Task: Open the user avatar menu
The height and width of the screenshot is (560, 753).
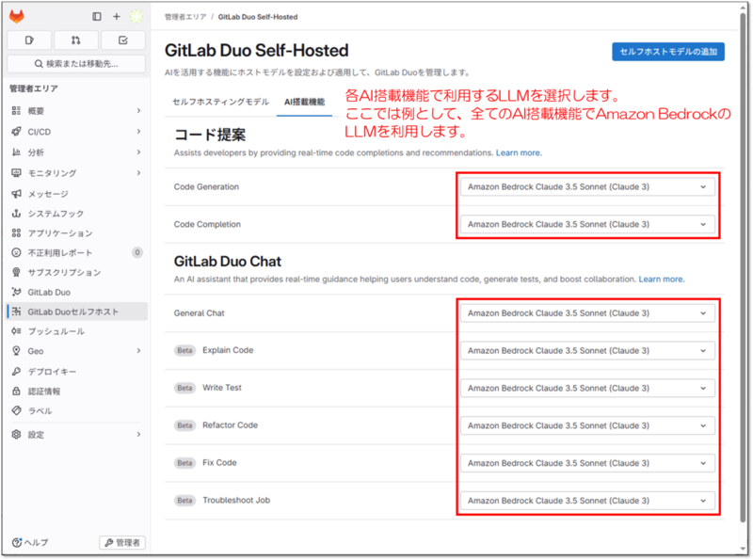Action: (x=136, y=16)
